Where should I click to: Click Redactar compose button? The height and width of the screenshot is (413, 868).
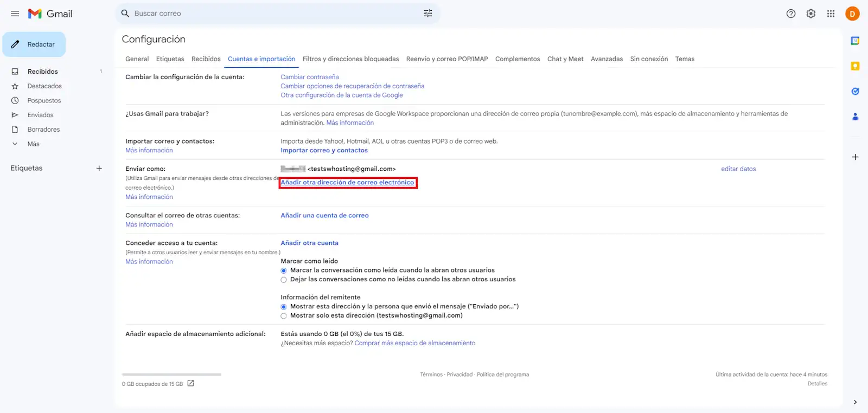click(34, 44)
